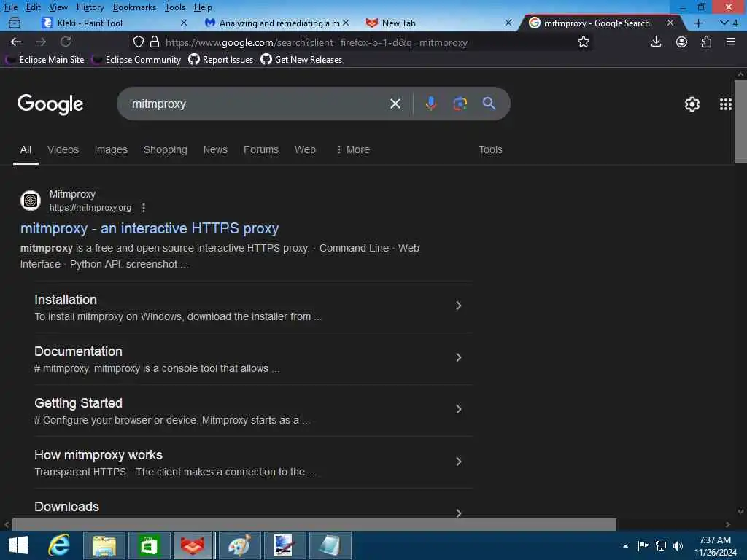Open the Installation sitelink

(66, 300)
